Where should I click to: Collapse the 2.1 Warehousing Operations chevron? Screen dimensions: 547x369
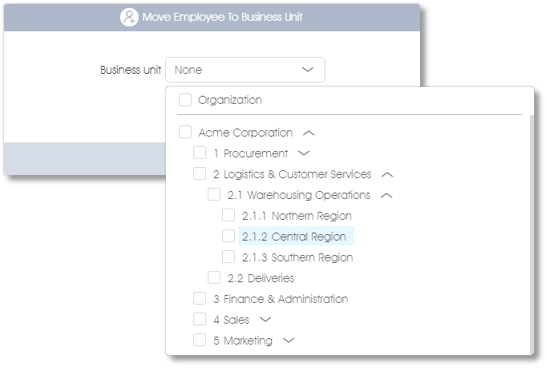(x=387, y=195)
